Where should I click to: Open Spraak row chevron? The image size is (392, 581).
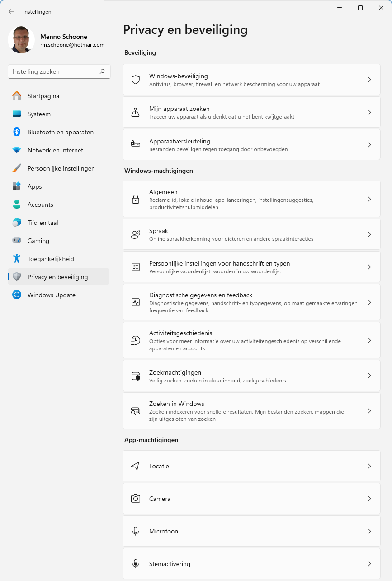point(369,234)
